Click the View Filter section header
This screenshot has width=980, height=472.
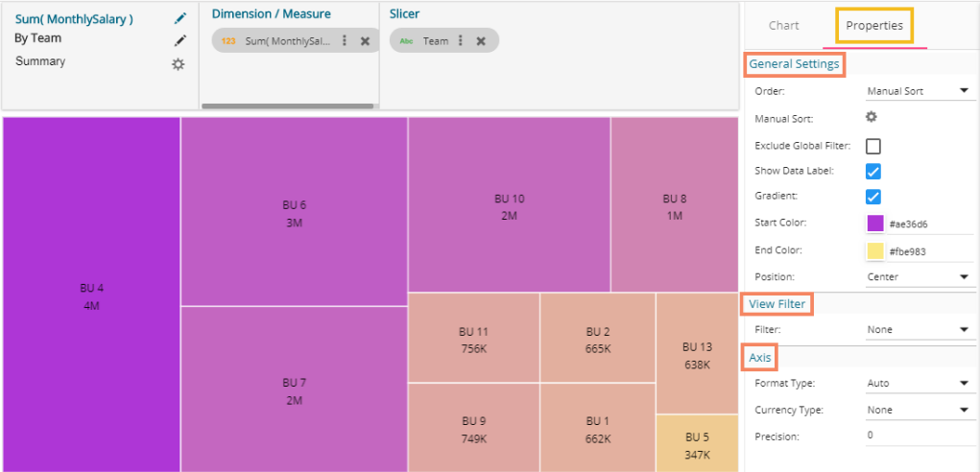pos(777,304)
